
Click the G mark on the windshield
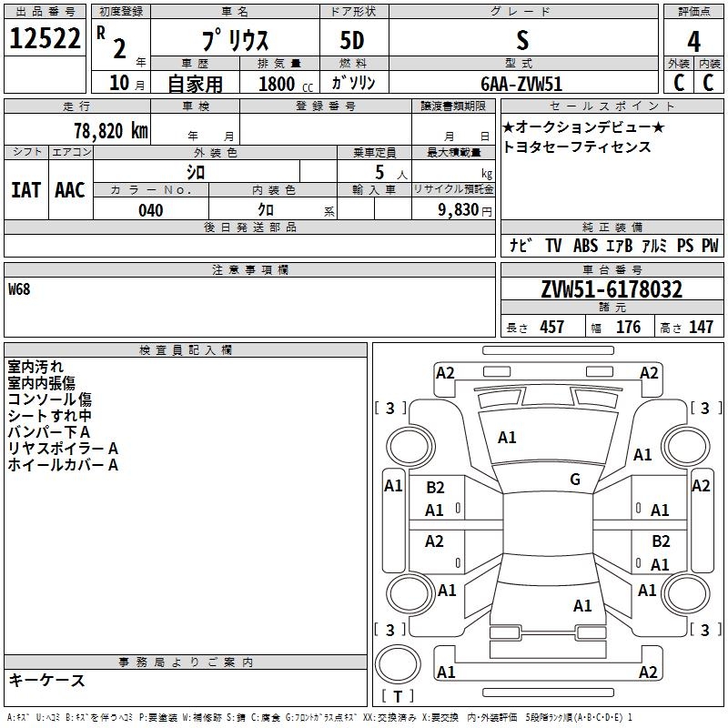point(575,479)
